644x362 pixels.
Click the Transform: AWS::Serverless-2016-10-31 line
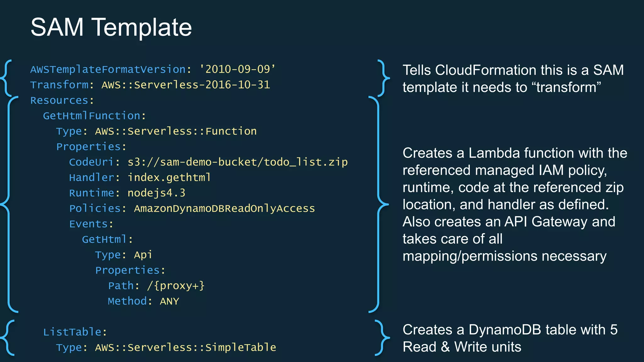pos(150,85)
